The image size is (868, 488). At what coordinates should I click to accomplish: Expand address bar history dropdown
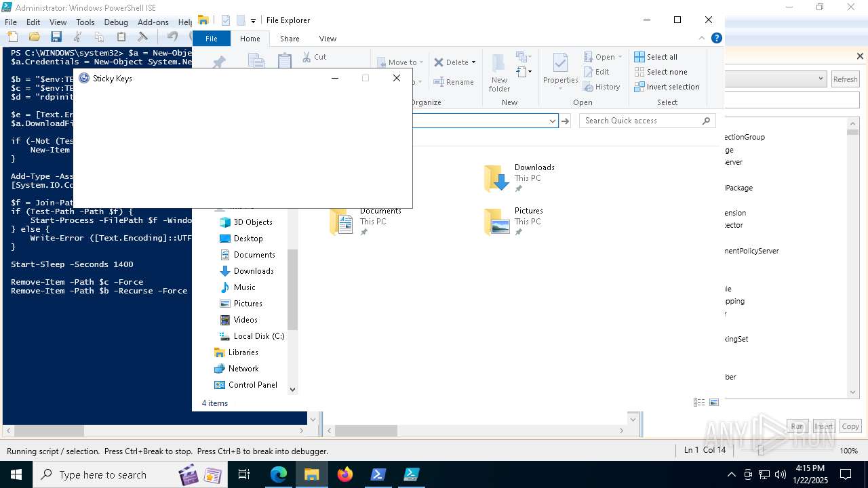point(552,121)
